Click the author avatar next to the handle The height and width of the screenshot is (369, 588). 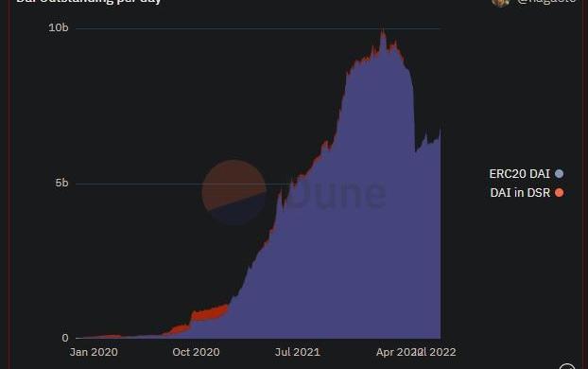[500, 2]
